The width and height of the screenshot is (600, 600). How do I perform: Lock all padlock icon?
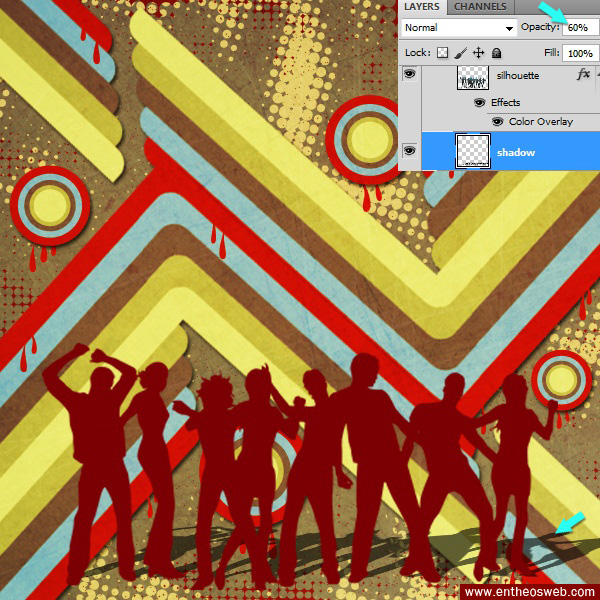(x=497, y=53)
